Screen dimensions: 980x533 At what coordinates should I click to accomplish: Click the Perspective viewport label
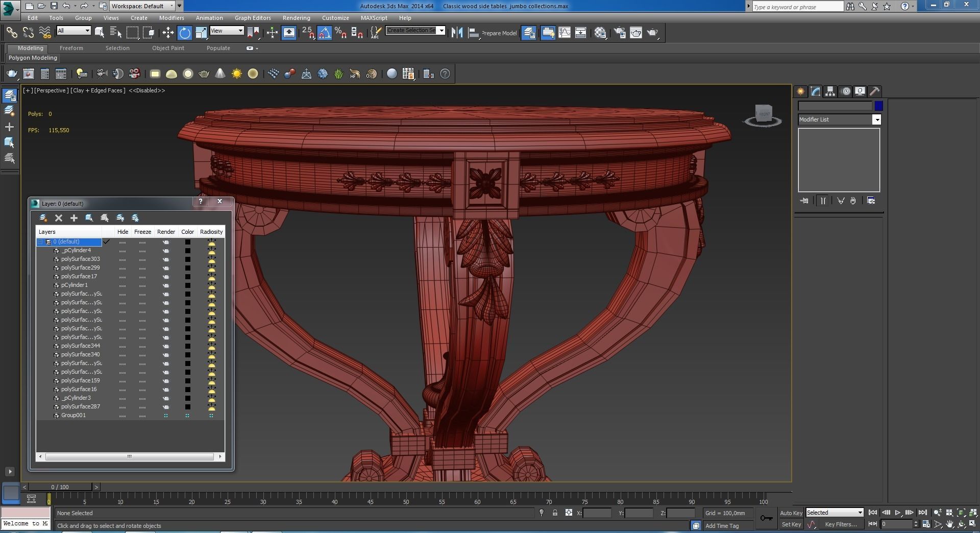click(x=51, y=90)
